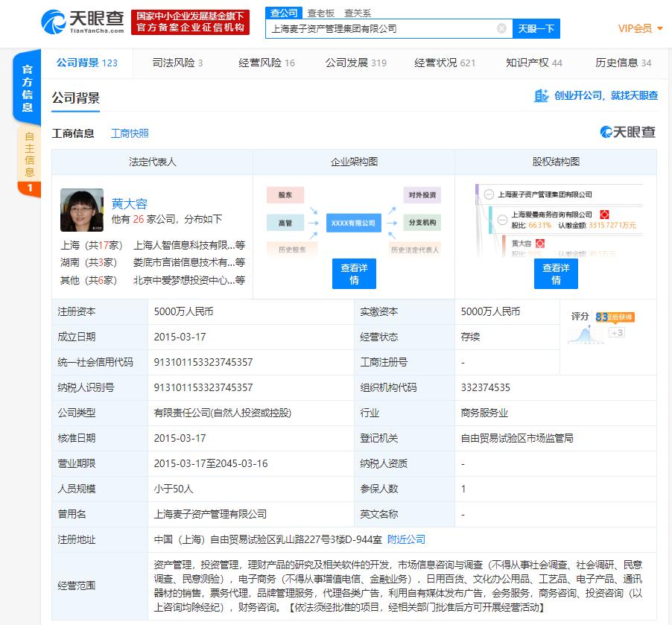Viewport: 672px width, 625px height.
Task: Open the VIP会员 dropdown menu
Action: click(x=639, y=28)
